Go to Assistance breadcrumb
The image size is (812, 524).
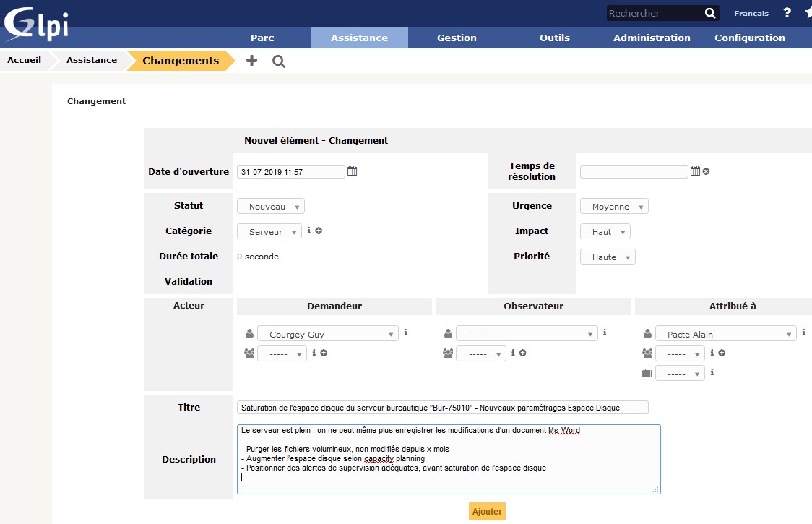click(x=92, y=60)
